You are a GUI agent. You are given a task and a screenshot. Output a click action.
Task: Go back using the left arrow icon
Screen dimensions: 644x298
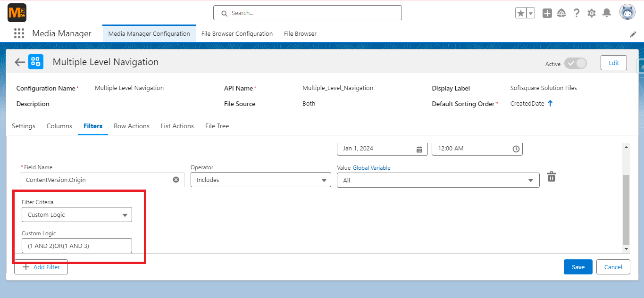(19, 62)
